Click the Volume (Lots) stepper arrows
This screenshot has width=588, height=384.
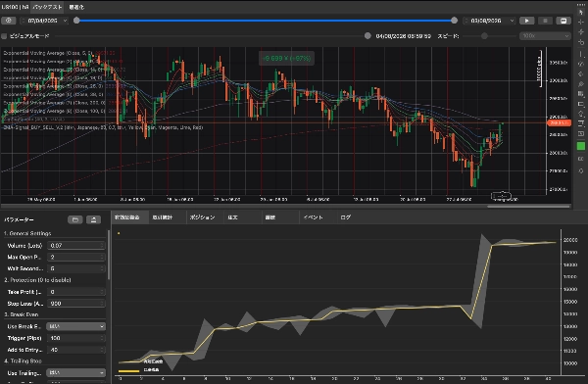click(102, 246)
